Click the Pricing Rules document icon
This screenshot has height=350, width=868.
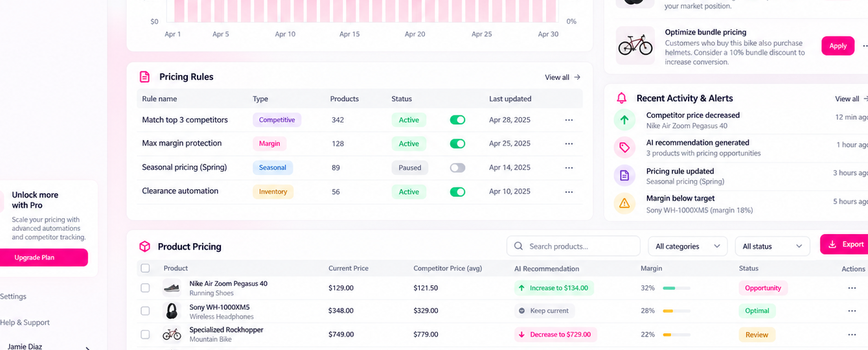(x=144, y=77)
